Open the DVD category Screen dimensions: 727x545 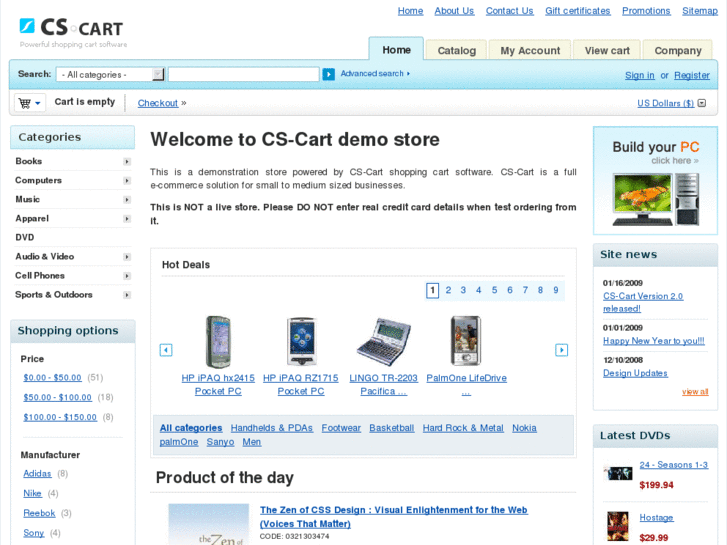pyautogui.click(x=25, y=237)
